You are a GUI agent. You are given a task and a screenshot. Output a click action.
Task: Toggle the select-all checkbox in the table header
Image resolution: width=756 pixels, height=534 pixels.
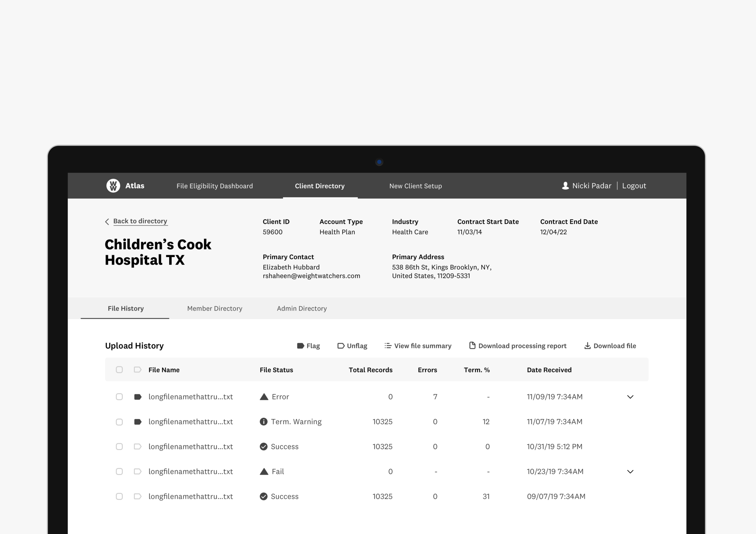click(x=119, y=370)
